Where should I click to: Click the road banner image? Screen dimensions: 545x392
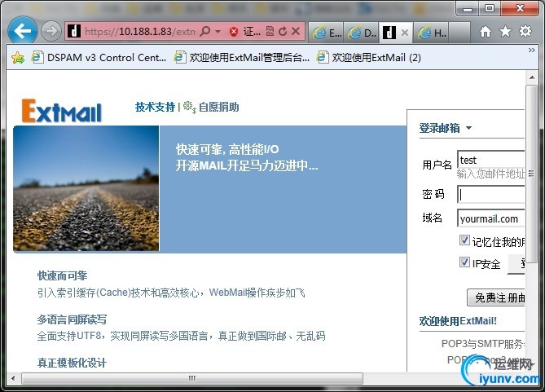pyautogui.click(x=86, y=188)
